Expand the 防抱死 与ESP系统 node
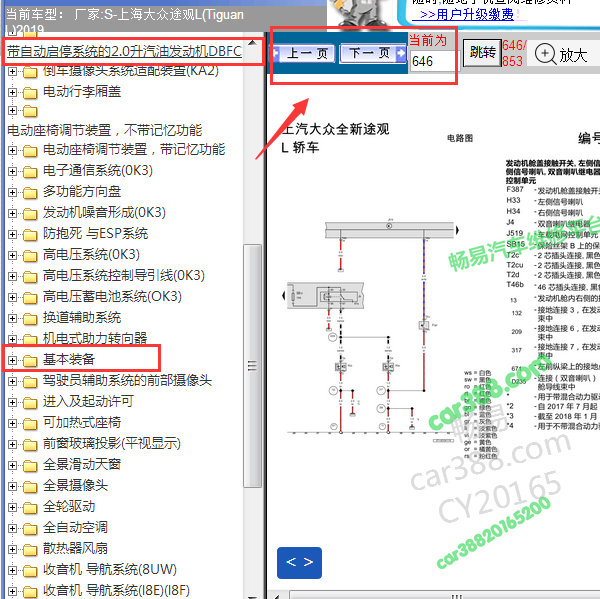 tap(12, 234)
